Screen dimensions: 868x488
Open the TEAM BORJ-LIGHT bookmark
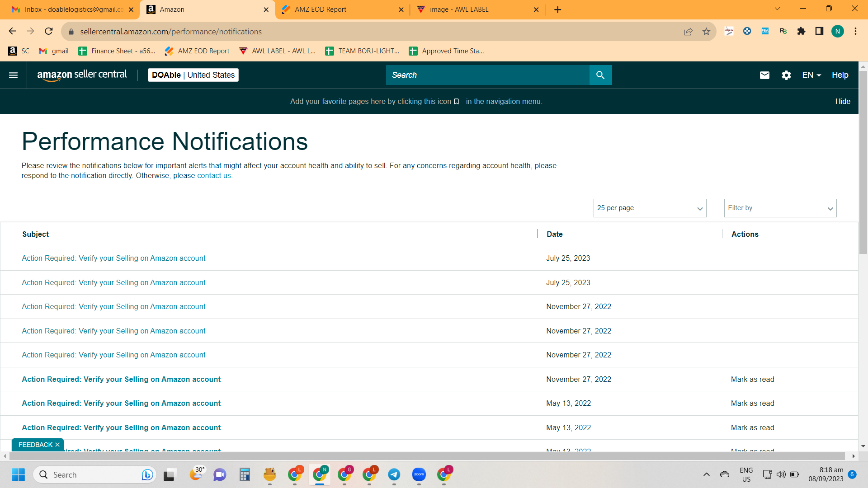[362, 51]
